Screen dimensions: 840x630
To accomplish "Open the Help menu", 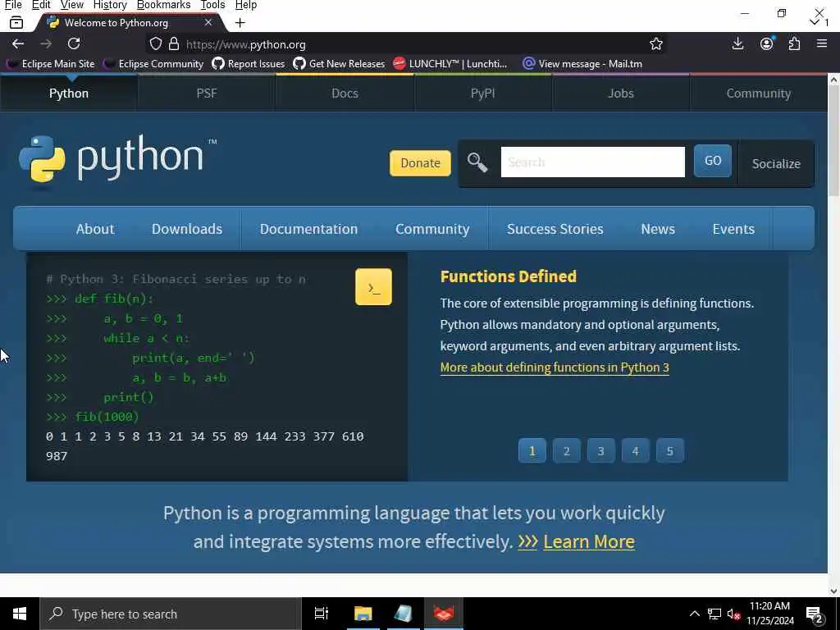I will point(246,5).
